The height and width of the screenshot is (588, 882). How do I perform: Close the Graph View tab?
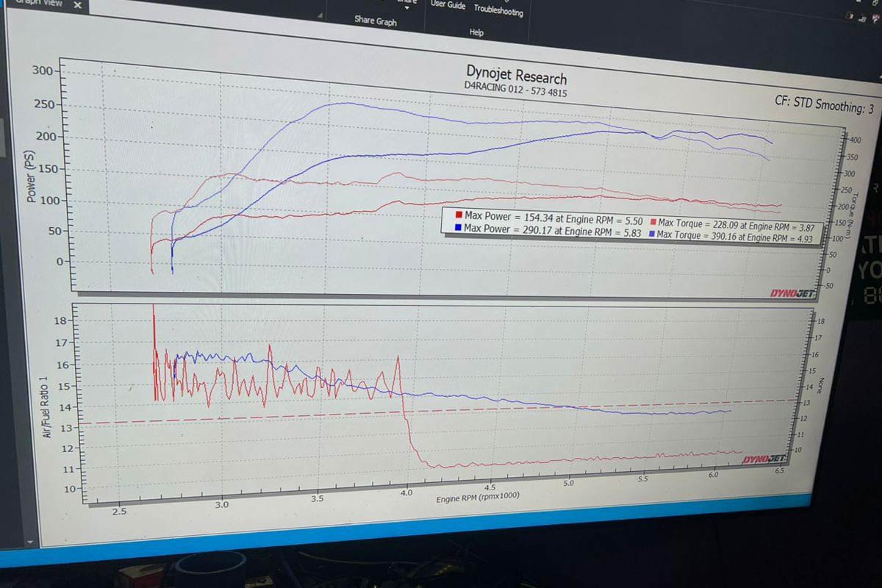78,6
